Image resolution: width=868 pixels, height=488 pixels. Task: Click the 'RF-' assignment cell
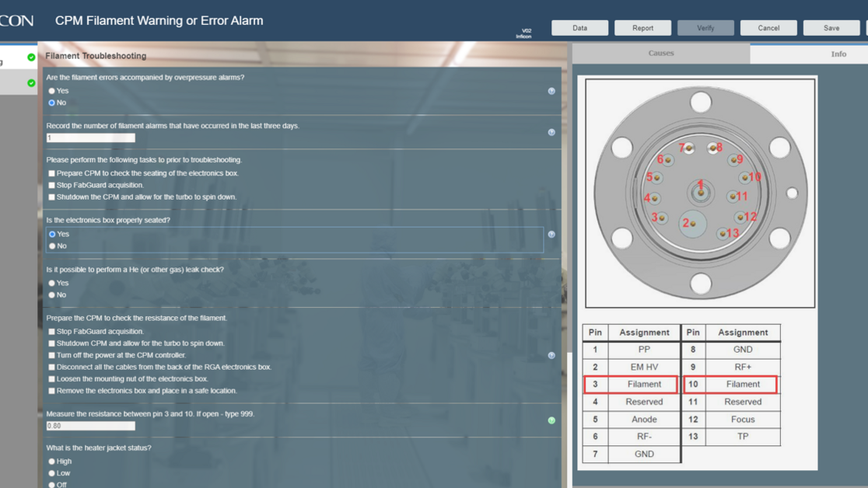click(644, 437)
